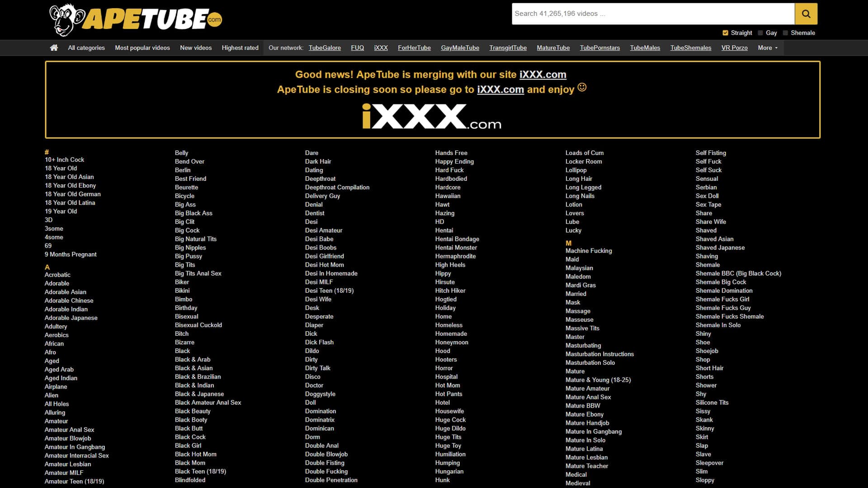This screenshot has height=488, width=868.
Task: Go to Most popular videos
Action: 142,48
